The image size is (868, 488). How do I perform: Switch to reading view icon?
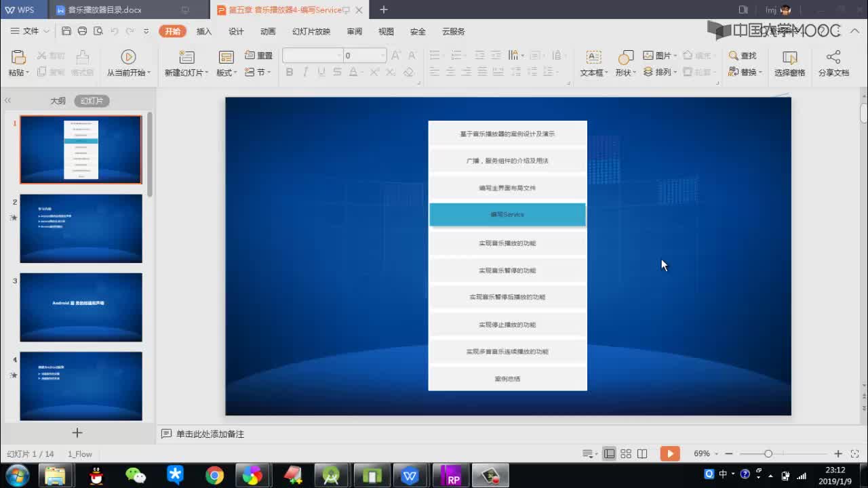pos(642,453)
